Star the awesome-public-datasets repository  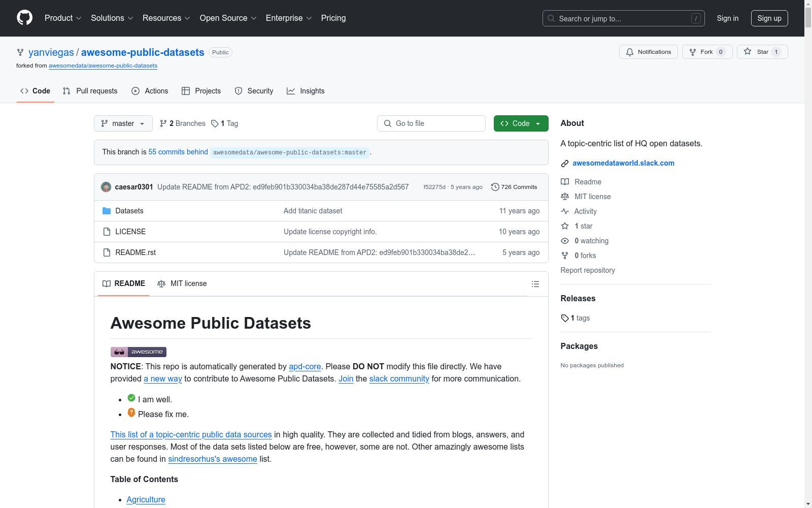pyautogui.click(x=762, y=52)
